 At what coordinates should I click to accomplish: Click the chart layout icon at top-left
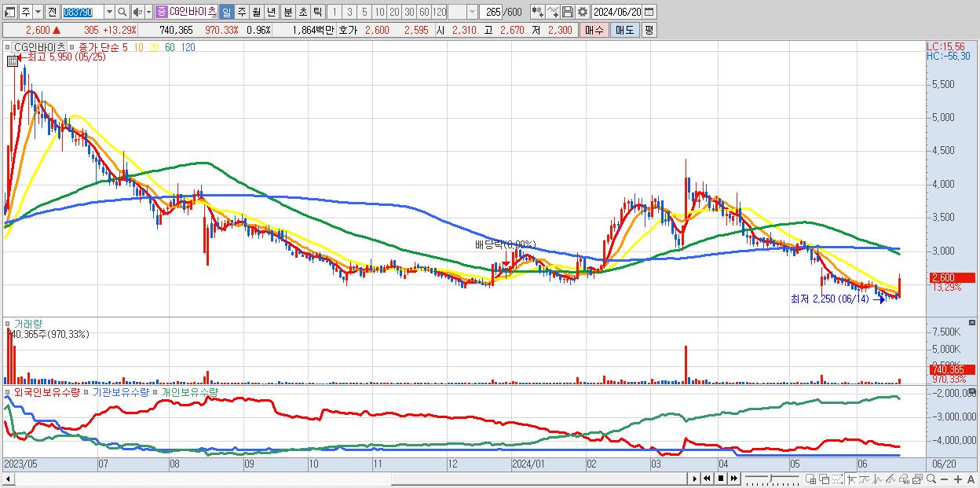[x=9, y=12]
